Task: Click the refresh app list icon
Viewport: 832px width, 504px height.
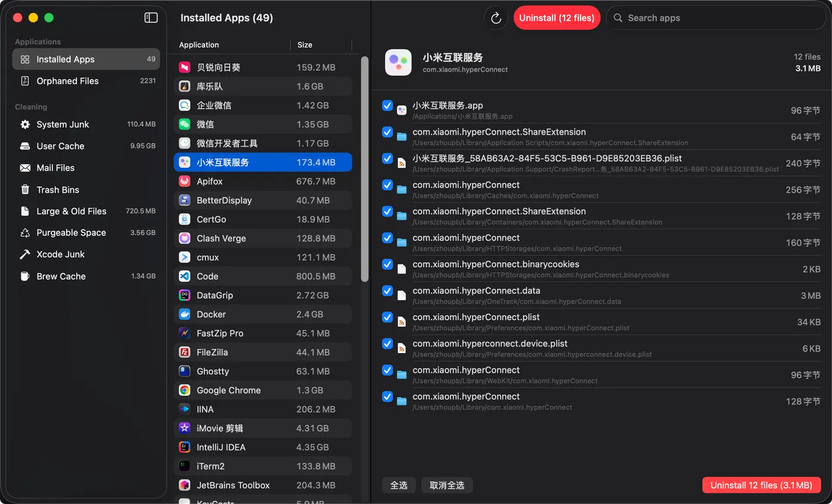Action: click(496, 18)
